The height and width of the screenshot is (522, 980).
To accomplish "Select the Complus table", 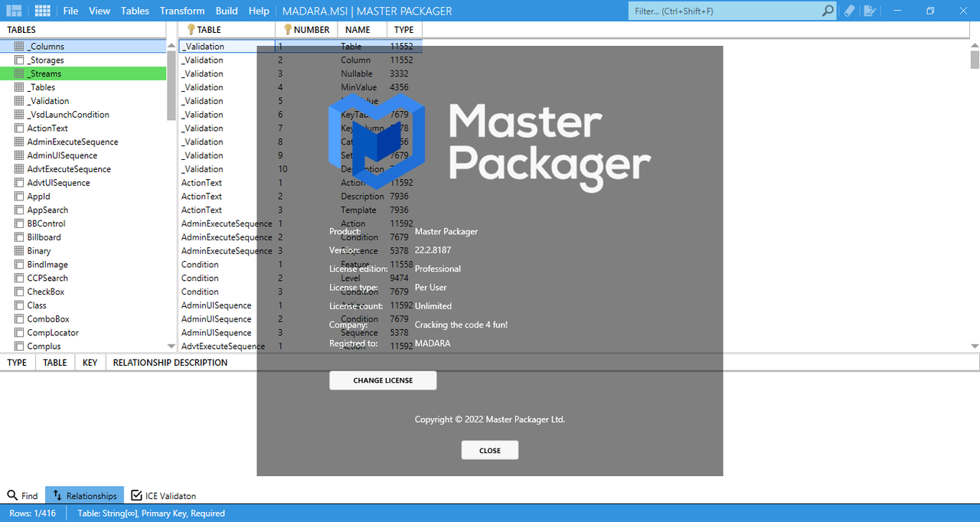I will 83,347.
